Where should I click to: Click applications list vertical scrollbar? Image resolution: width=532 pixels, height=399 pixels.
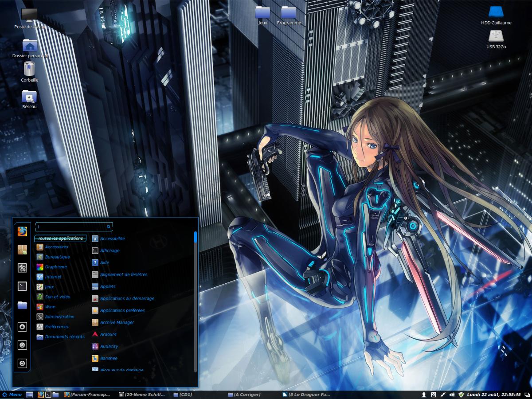(x=196, y=301)
